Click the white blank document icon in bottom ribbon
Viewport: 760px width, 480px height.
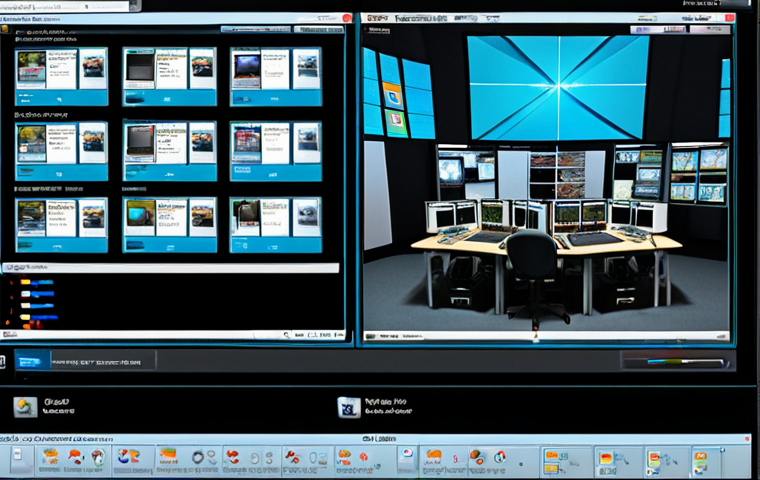tap(18, 456)
